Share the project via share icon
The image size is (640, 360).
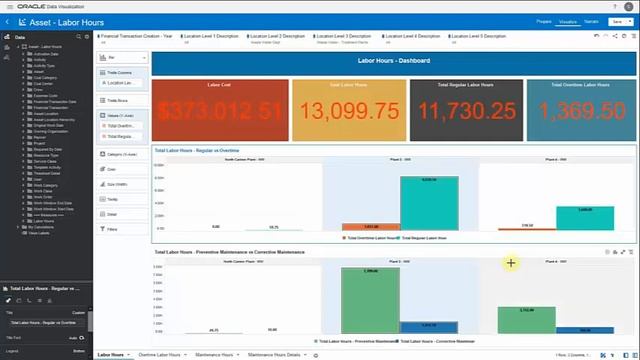point(615,36)
